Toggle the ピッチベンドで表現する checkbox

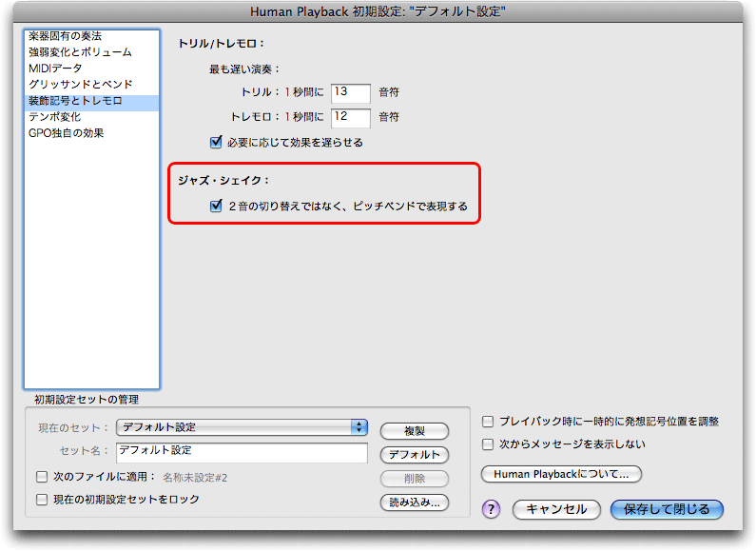216,206
